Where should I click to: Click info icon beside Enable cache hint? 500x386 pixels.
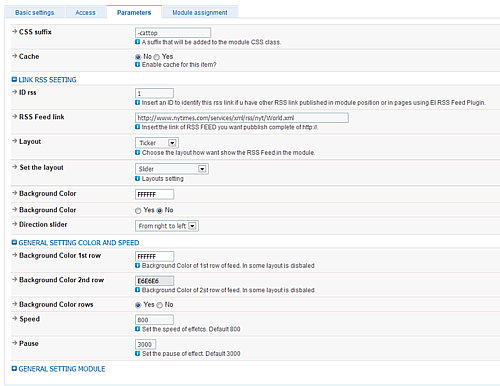pos(137,64)
